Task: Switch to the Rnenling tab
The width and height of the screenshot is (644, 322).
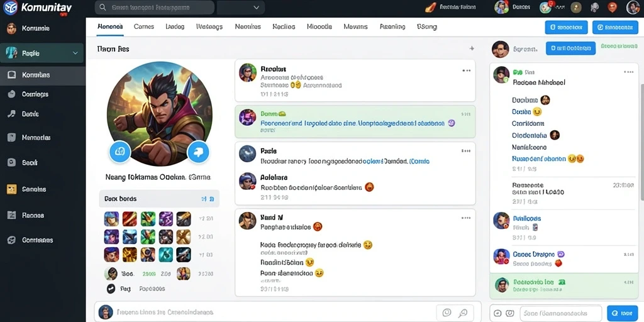Action: (392, 26)
